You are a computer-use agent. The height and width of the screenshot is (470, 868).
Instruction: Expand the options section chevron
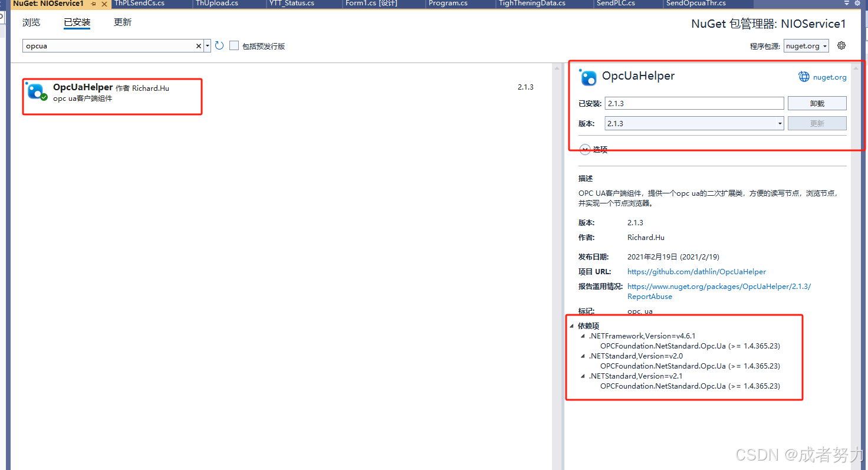[x=585, y=150]
